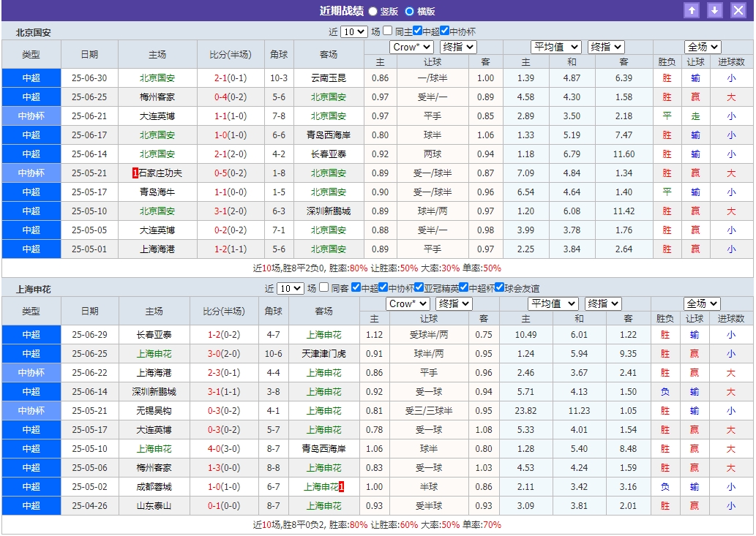Click the up arrow icon at top right
This screenshot has height=536, width=756.
tap(692, 10)
